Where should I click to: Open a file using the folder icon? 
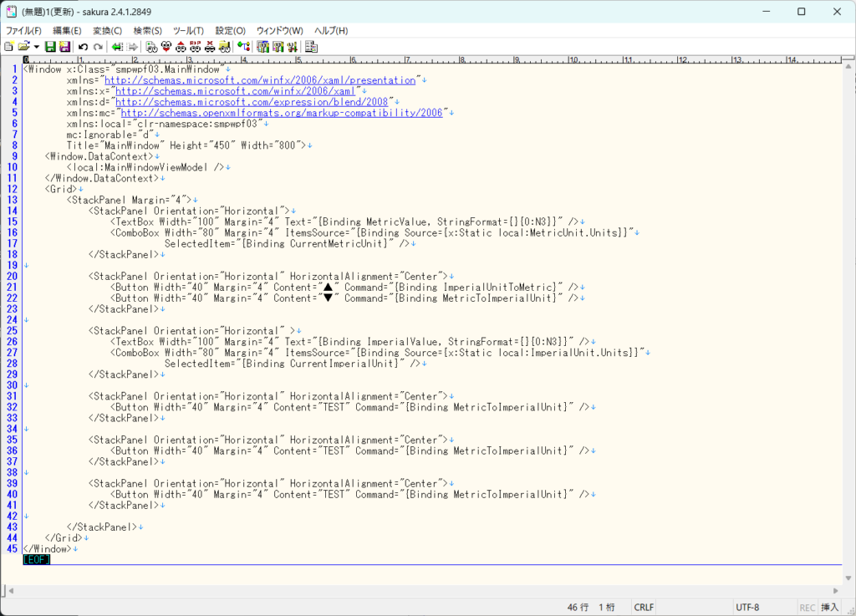tap(23, 47)
